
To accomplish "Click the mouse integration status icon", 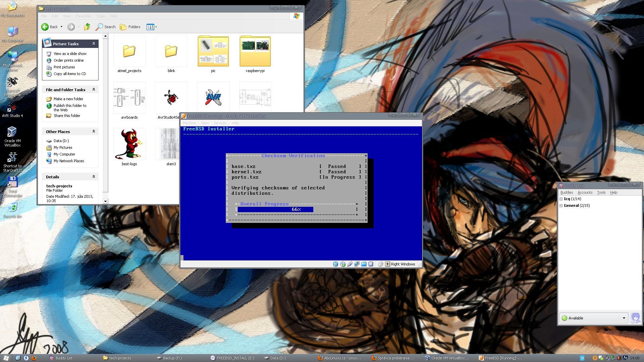I will click(x=381, y=264).
